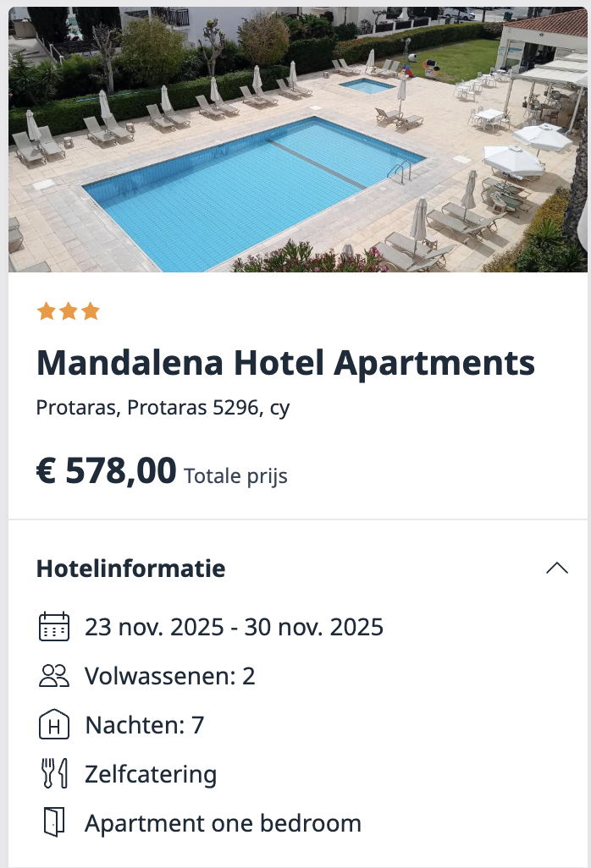Click the Protaras 5296 address text
The image size is (591, 868).
tap(163, 408)
